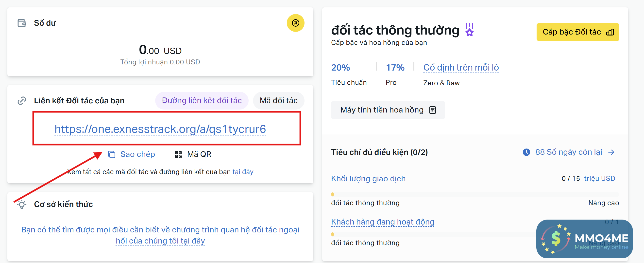Open the Cấp bậc Đối tác button
This screenshot has width=644, height=263.
[577, 32]
